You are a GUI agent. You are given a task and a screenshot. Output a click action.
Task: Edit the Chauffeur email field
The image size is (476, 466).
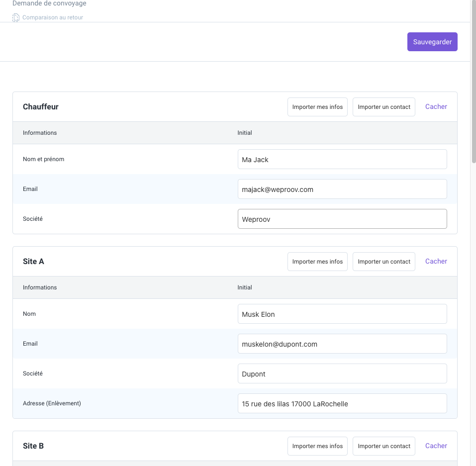pos(342,189)
